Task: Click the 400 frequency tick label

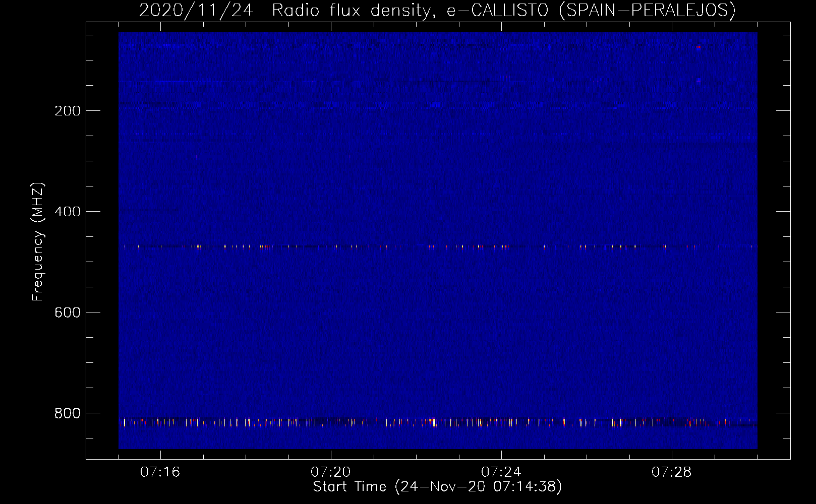Action: [68, 212]
